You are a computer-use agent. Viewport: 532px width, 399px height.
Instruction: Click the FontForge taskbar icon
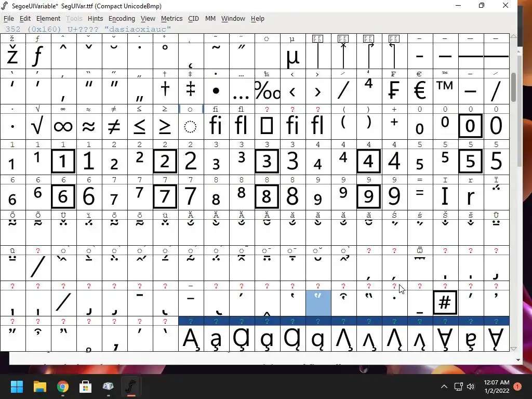click(x=131, y=387)
